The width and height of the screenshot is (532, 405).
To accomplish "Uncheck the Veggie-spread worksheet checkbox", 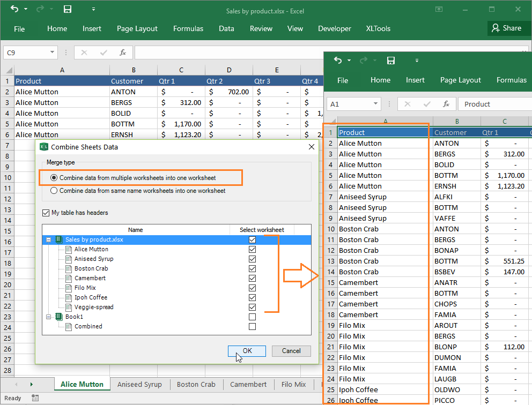I will pyautogui.click(x=252, y=307).
